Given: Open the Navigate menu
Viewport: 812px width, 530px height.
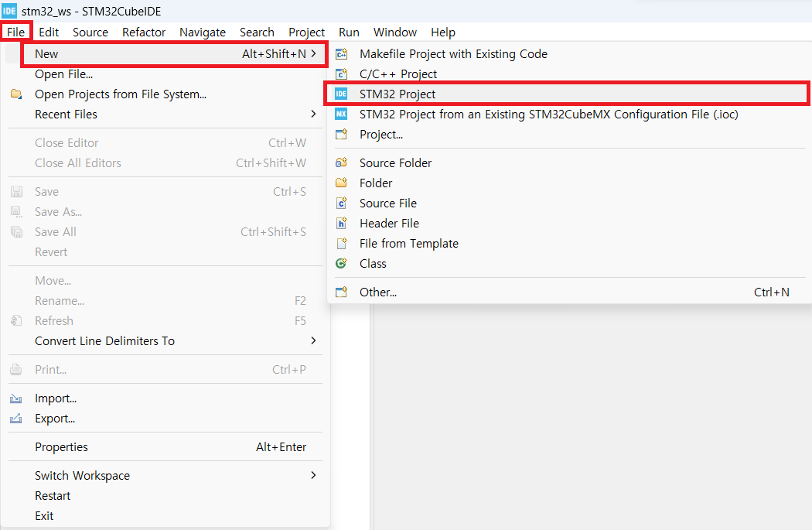Looking at the screenshot, I should coord(203,32).
